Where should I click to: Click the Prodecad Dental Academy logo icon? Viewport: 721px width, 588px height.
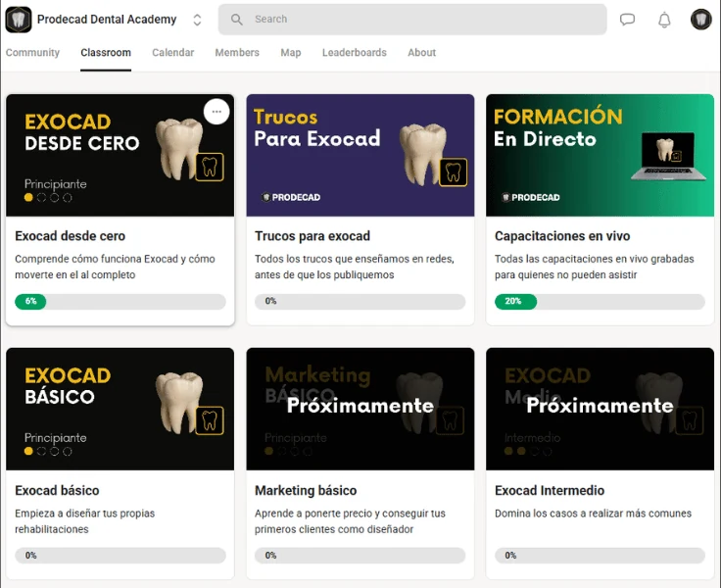coord(19,20)
